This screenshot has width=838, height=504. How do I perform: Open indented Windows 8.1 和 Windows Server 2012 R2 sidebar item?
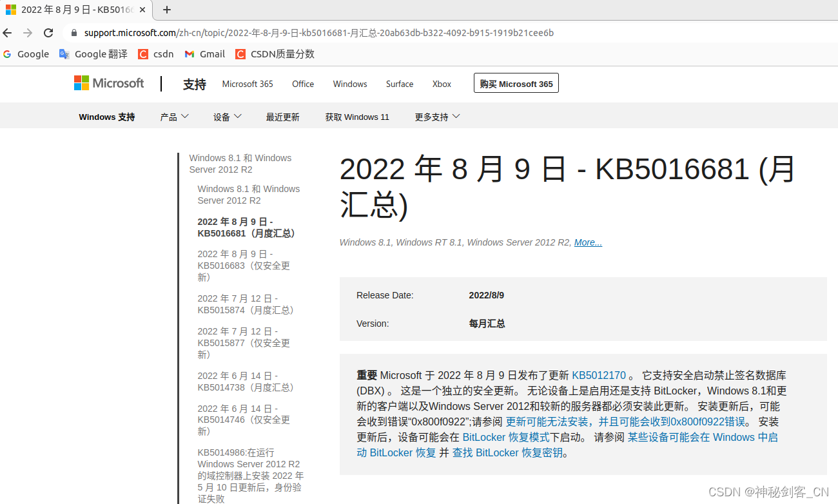tap(248, 195)
